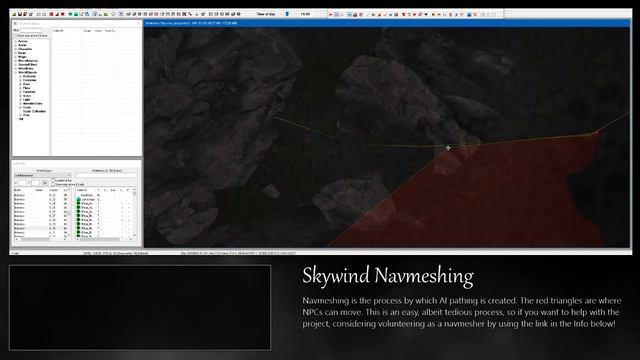Screen dimensions: 640x360
Task: Click the X coordinate field in Cell View
Action: click(x=22, y=182)
